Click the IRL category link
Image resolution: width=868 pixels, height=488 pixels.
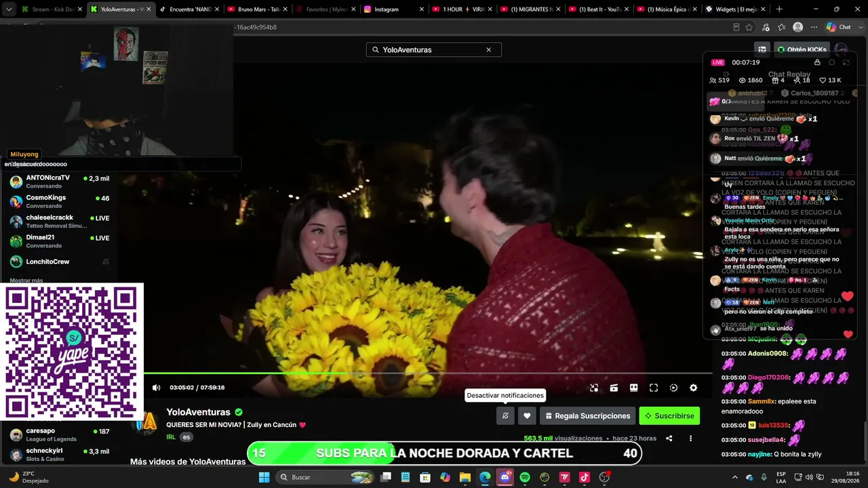coord(171,437)
